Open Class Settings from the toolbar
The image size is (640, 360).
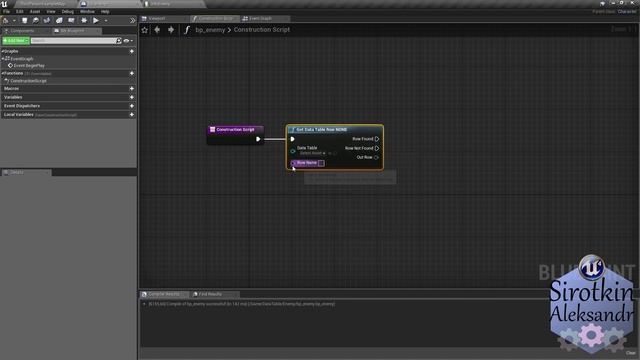(59, 20)
